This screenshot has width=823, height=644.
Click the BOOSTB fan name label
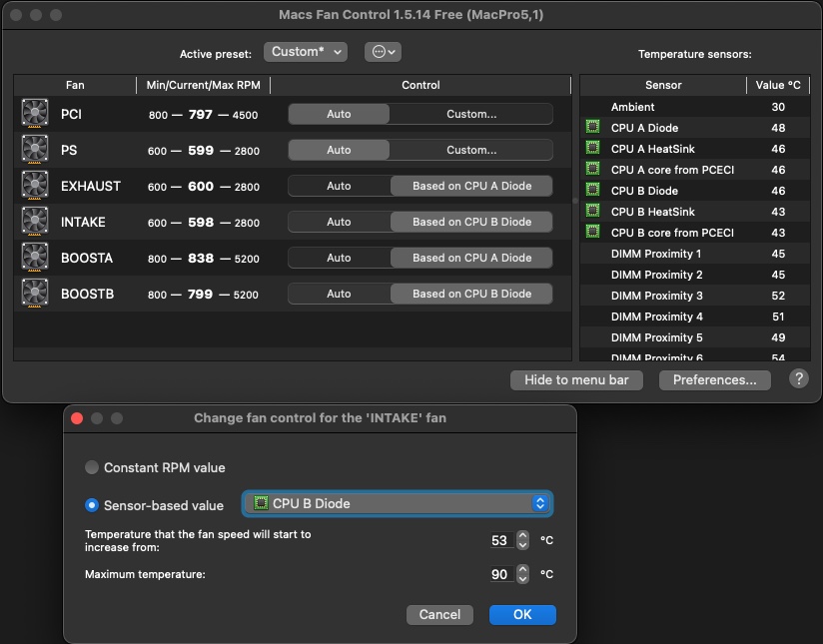pos(87,294)
